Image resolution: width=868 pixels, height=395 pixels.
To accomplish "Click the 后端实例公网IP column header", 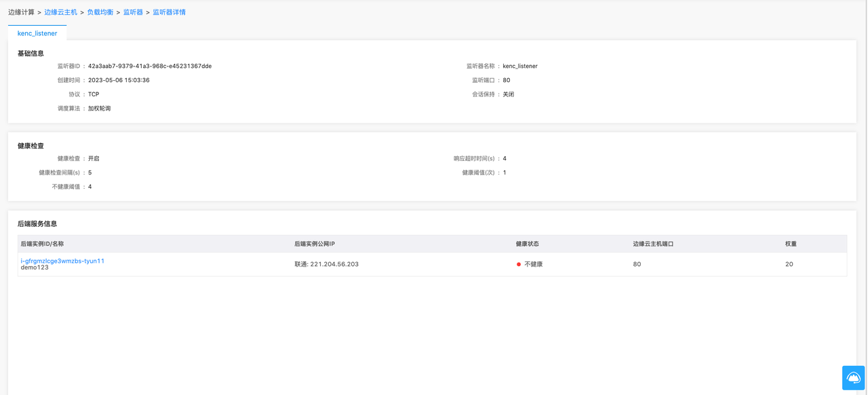I will [315, 244].
